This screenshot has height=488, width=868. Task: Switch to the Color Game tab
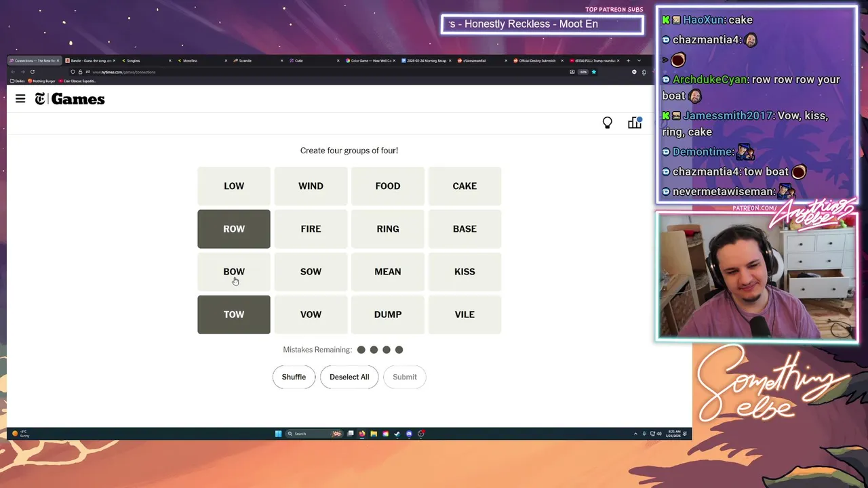(370, 60)
